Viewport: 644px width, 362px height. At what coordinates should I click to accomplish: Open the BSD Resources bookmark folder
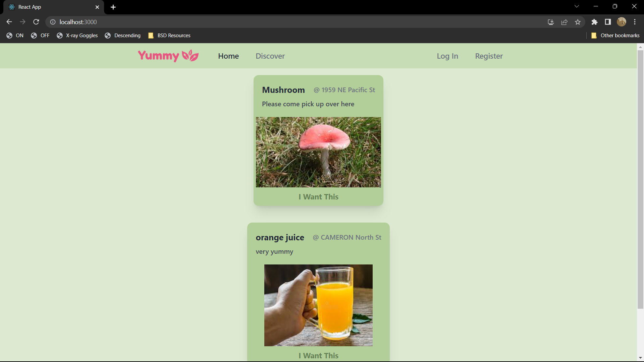169,36
